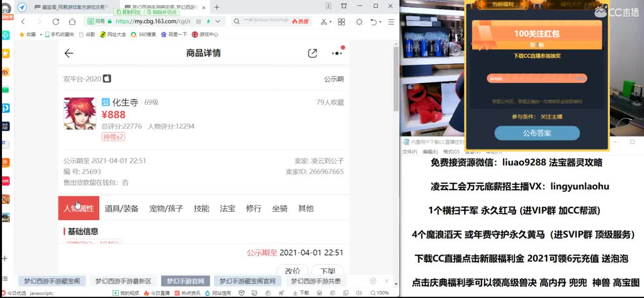Screen dimensions: 644x298
Task: Open 梦幻西游手游藏宝阁 quick link
Action: click(52, 281)
